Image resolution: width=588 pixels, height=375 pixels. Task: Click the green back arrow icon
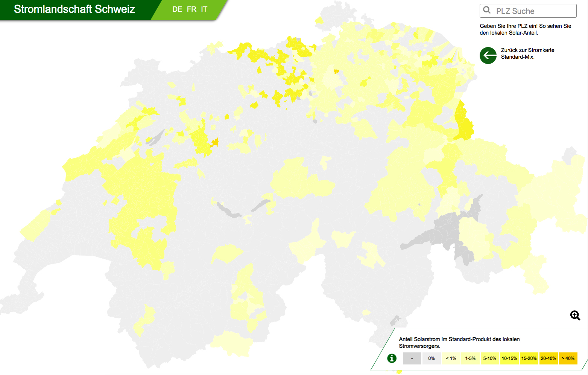point(488,55)
